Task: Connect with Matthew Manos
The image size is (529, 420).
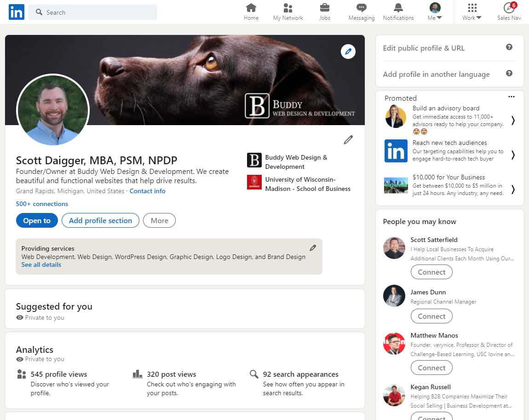Action: (431, 368)
